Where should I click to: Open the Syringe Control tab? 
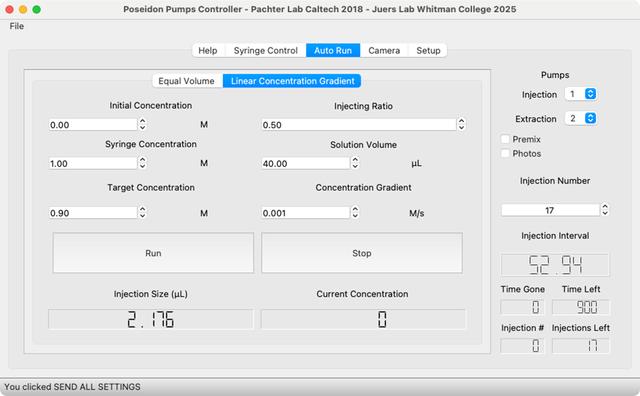point(266,51)
